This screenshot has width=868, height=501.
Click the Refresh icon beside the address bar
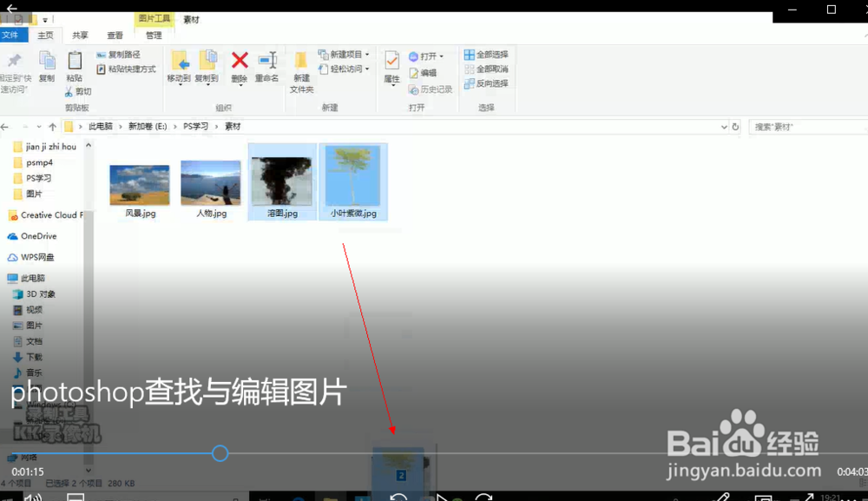[x=735, y=127]
